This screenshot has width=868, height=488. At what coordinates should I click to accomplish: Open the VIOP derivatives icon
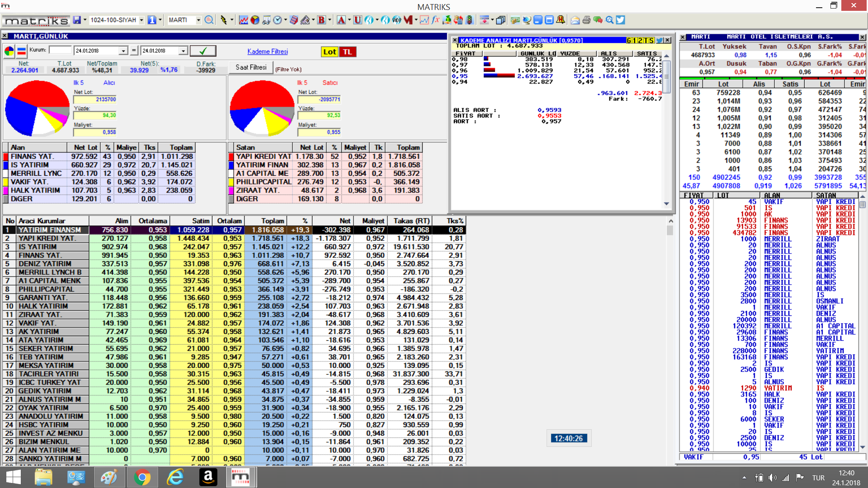pos(396,20)
